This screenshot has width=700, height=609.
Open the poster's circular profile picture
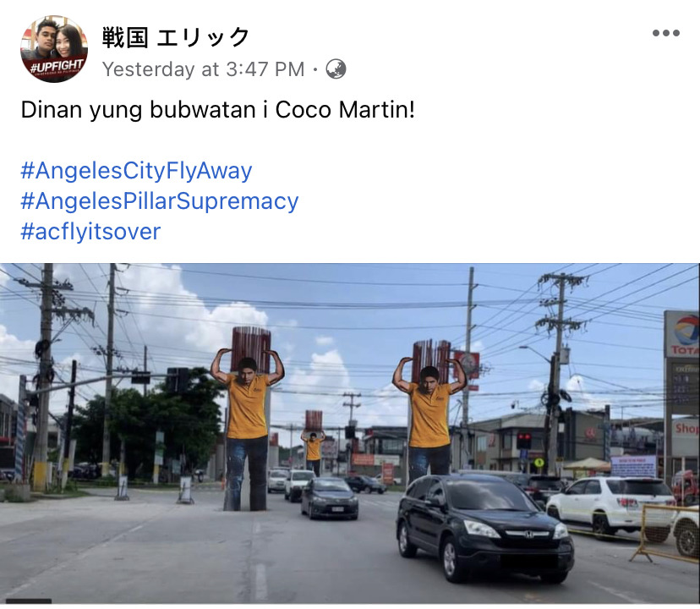point(54,49)
